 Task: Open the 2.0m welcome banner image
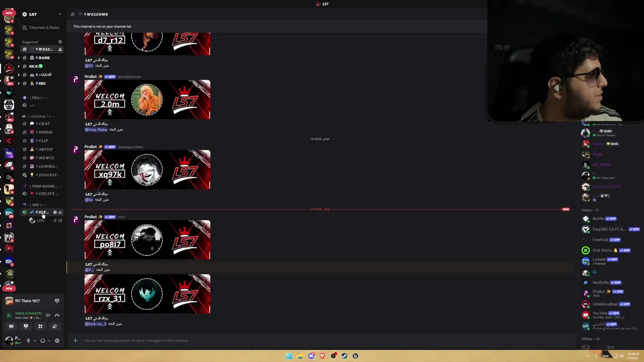tap(147, 100)
